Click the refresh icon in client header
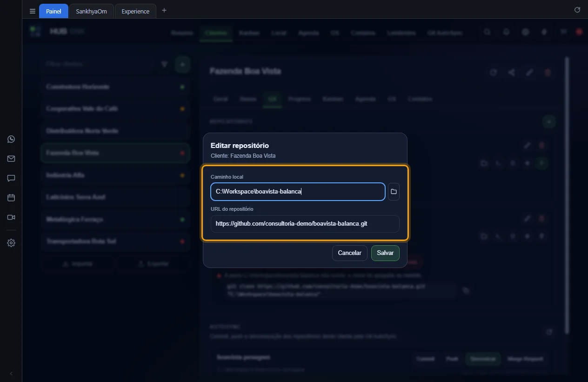The width and height of the screenshot is (588, 382). (493, 73)
